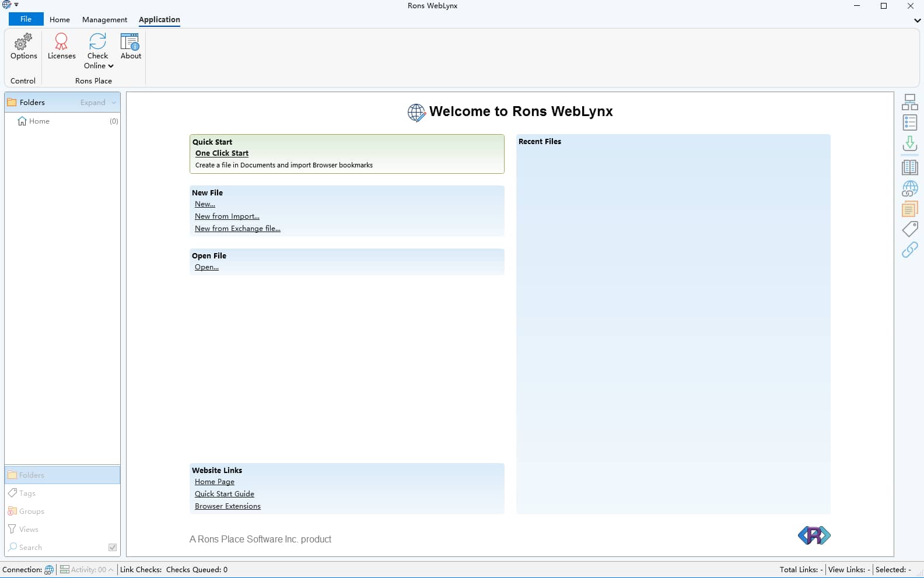The width and height of the screenshot is (924, 578).
Task: Click the 'View Links: -' status text
Action: [x=849, y=570]
